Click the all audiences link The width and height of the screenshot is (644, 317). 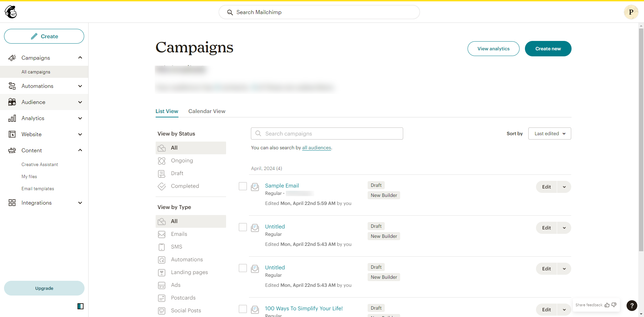pyautogui.click(x=316, y=148)
